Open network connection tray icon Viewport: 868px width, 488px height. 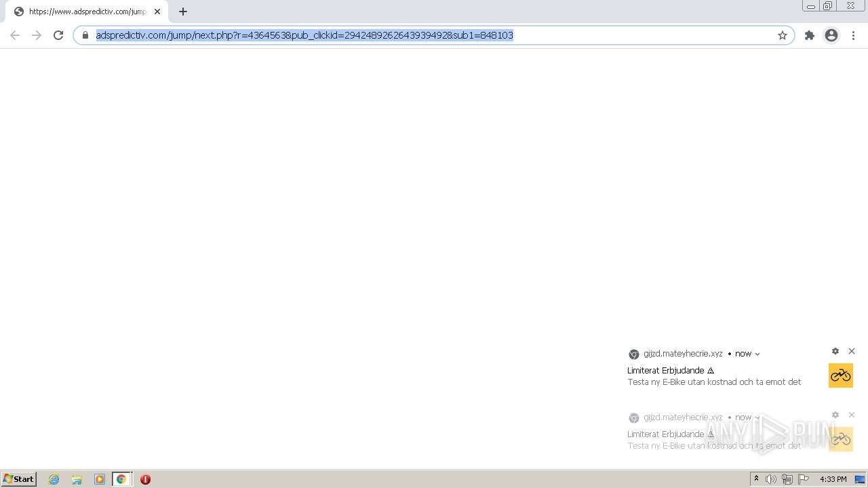pyautogui.click(x=787, y=479)
